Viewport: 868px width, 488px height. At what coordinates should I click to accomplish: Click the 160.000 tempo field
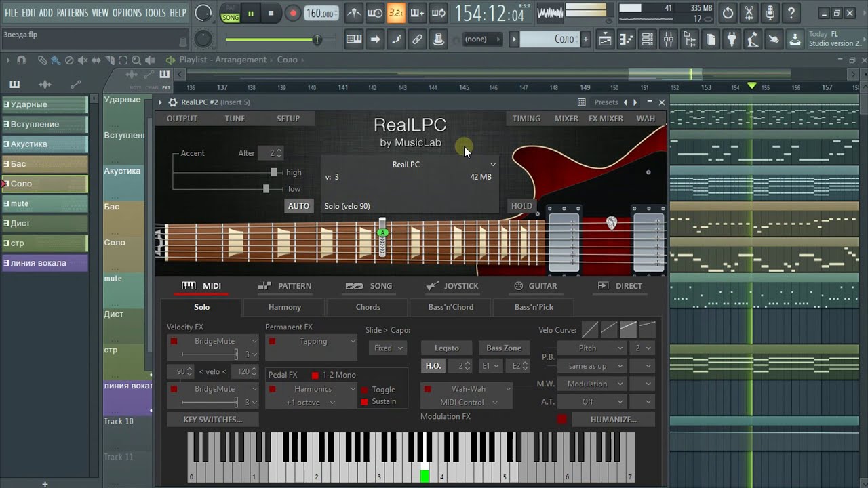321,14
